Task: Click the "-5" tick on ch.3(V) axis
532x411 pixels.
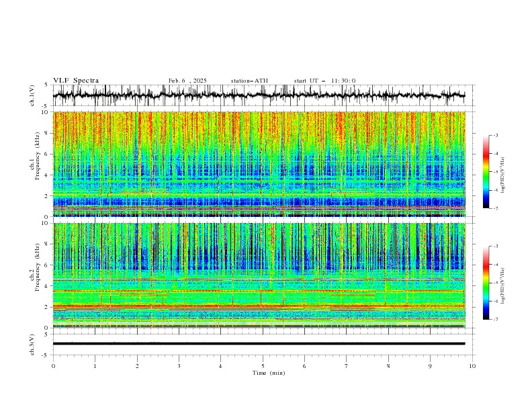Action: tap(46, 355)
